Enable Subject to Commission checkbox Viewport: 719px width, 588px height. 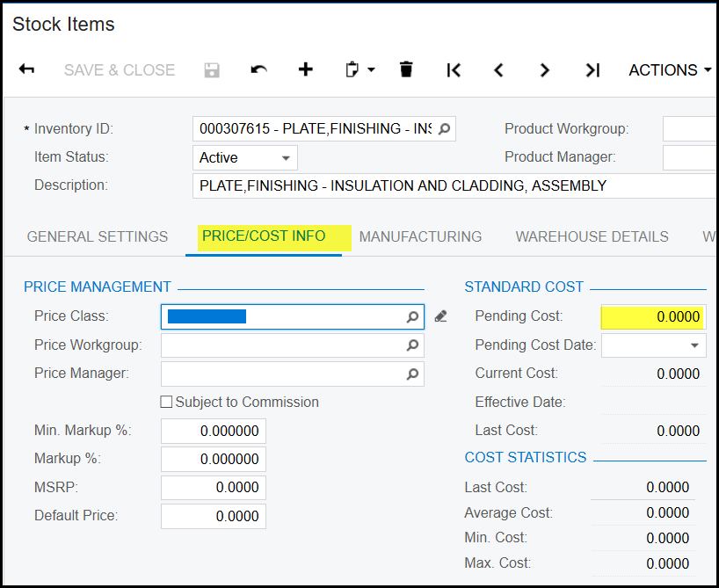pos(166,403)
